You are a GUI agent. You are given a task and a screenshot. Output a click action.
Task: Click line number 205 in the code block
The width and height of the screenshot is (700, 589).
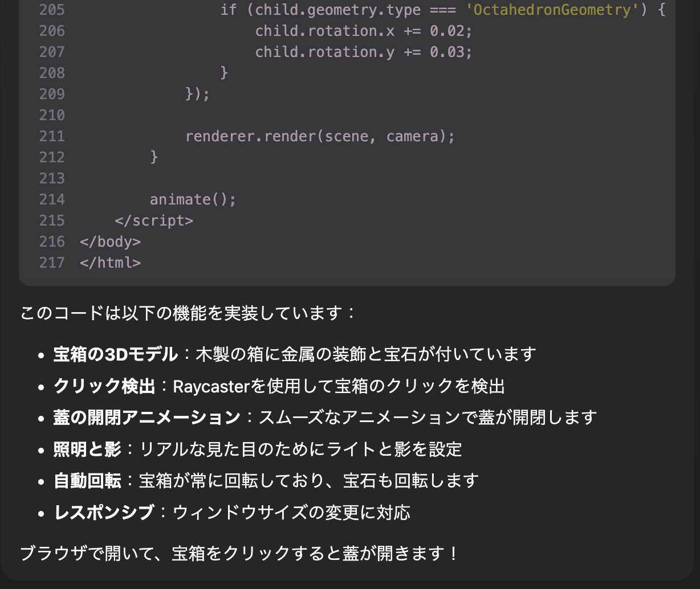(x=52, y=10)
